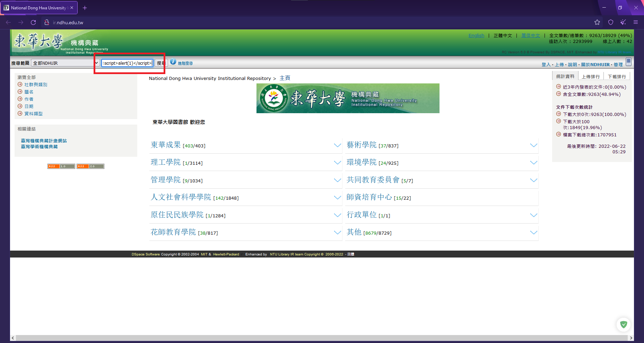The width and height of the screenshot is (644, 343).
Task: Click the central 東華大學 機構典藏 banner image
Action: point(348,98)
